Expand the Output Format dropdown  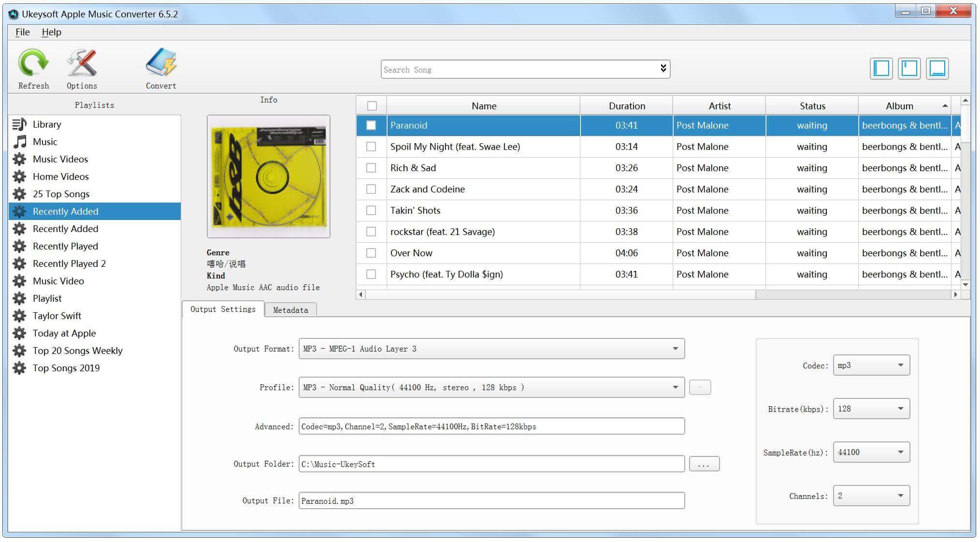[675, 349]
